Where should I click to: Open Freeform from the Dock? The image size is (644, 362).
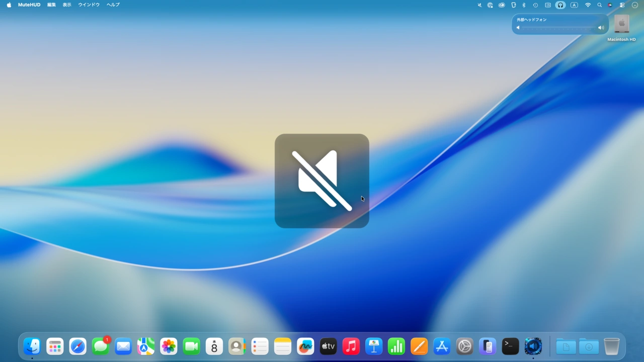[x=305, y=346]
